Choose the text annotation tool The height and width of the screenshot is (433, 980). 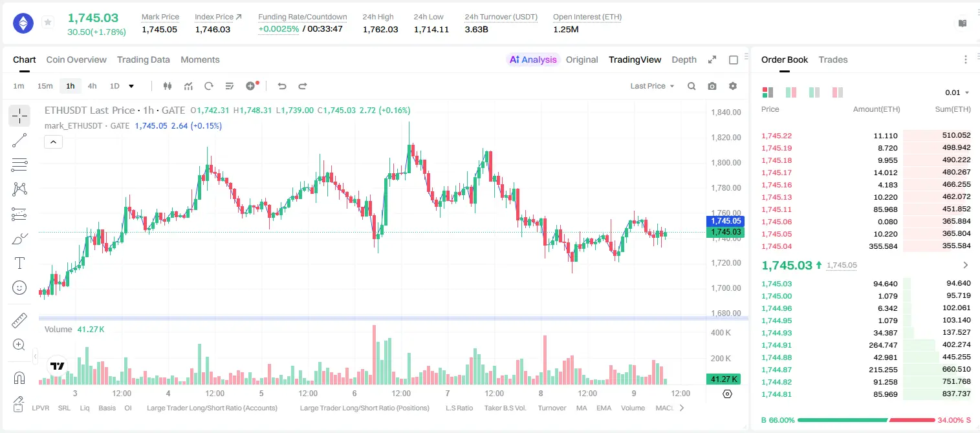point(19,263)
